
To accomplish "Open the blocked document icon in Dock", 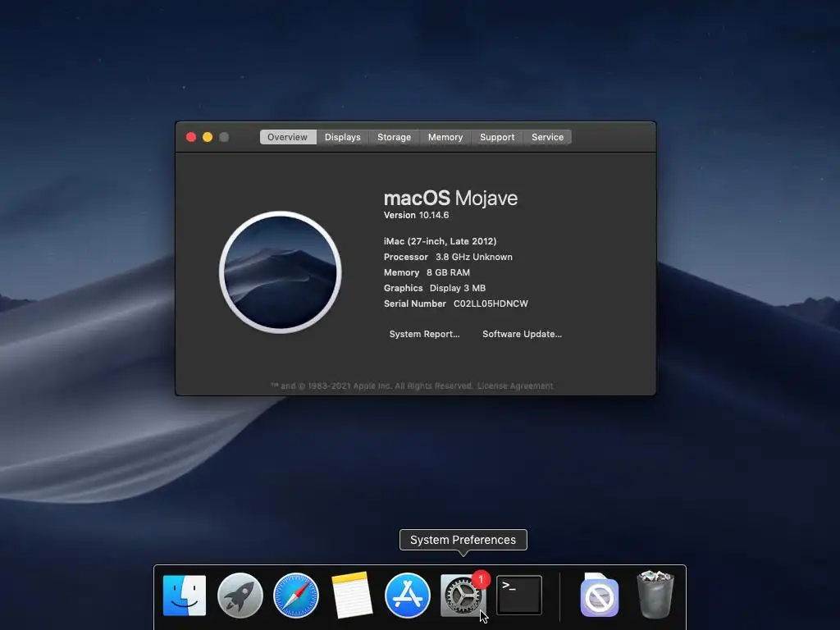I will [600, 596].
